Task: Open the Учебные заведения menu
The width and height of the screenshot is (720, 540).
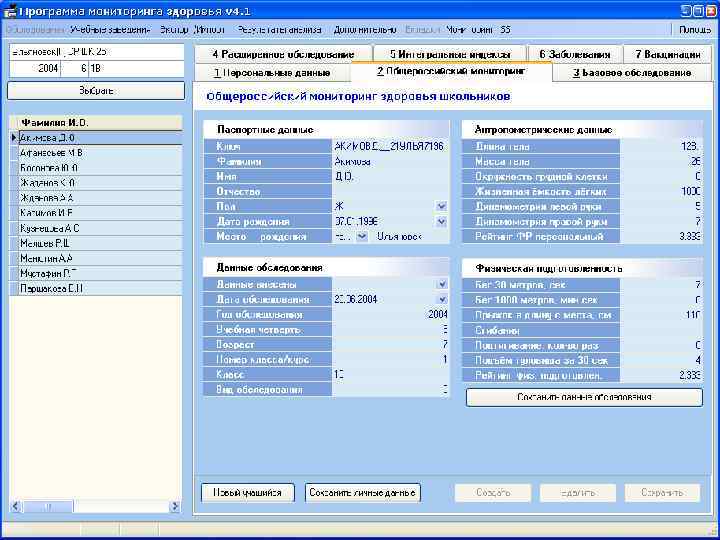Action: 111,30
